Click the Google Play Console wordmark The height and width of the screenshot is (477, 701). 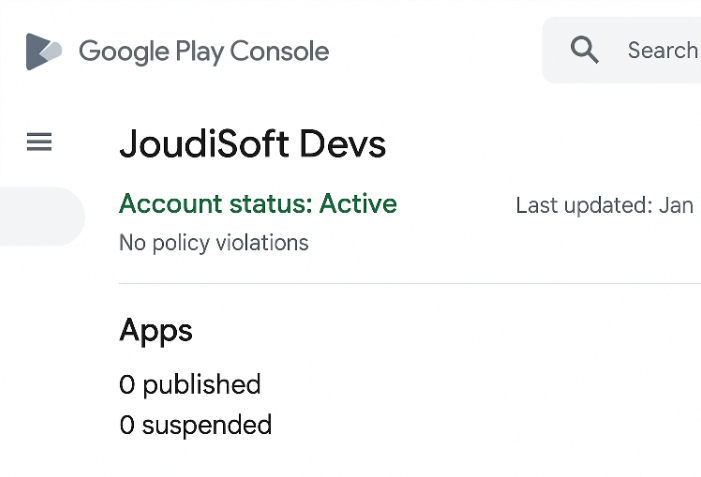pos(204,51)
